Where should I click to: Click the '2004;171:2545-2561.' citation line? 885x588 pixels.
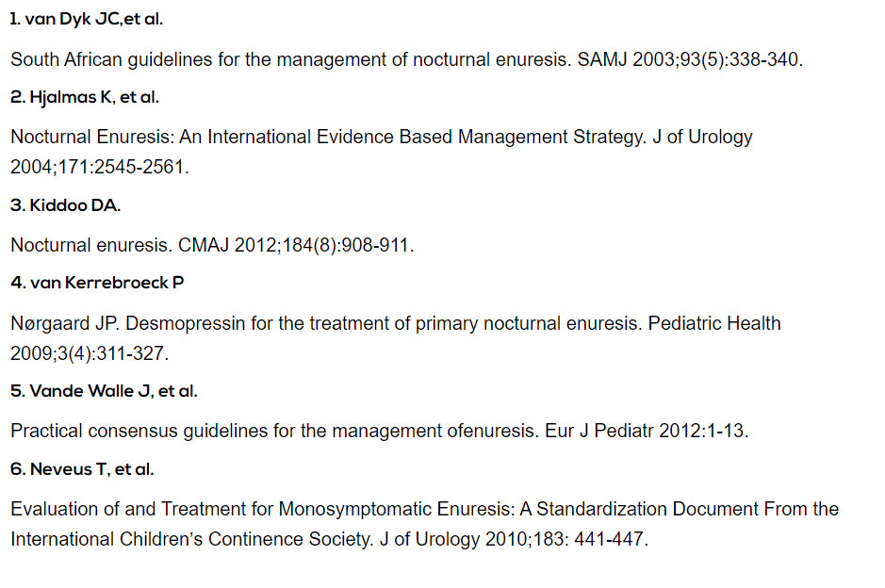[99, 167]
